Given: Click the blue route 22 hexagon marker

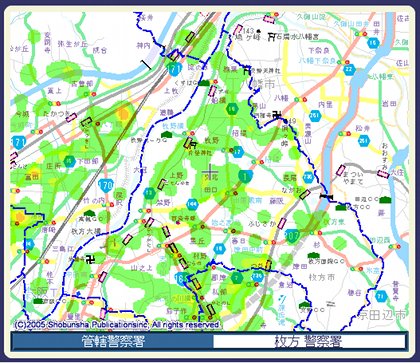Looking at the screenshot, I should click(x=349, y=70).
